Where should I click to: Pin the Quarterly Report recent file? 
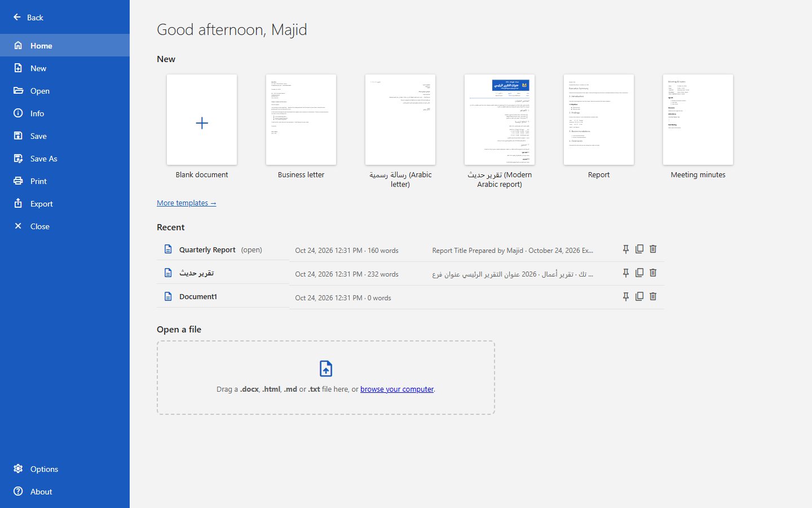(626, 249)
